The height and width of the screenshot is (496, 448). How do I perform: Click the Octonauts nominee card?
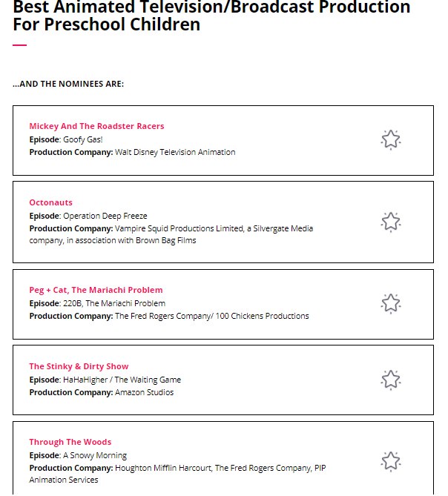223,222
